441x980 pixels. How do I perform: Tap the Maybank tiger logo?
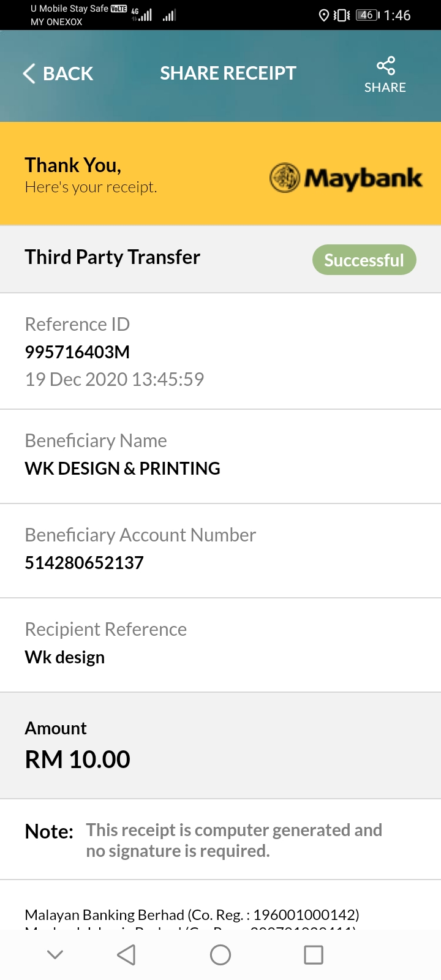285,178
